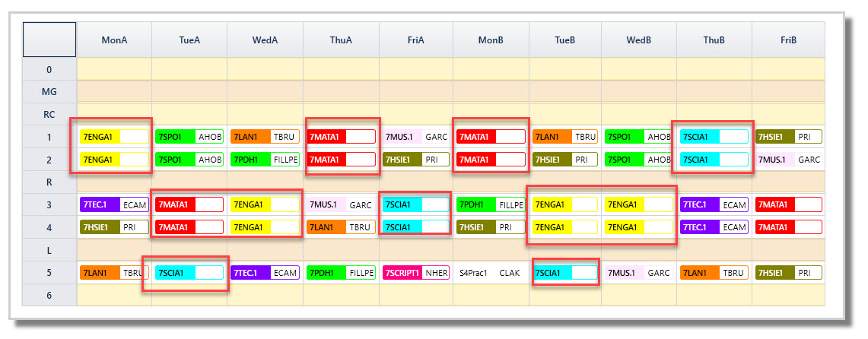Screen dimensions: 868x339
Task: Click 7SCIA1 lesson on TueA period 5
Action: point(189,273)
